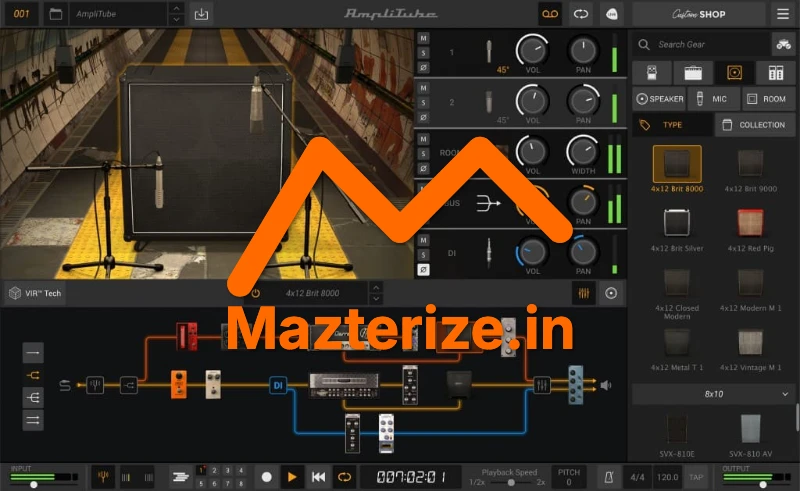Open the cabinet mixer sliders icon
Image resolution: width=800 pixels, height=491 pixels.
pos(584,293)
